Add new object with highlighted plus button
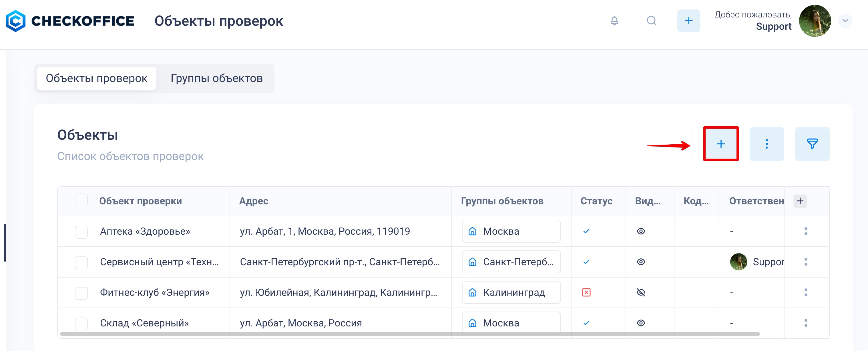This screenshot has width=868, height=351. pyautogui.click(x=720, y=144)
